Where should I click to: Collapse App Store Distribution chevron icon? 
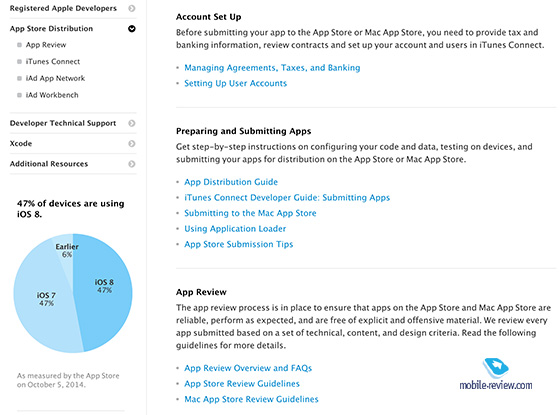coord(132,29)
